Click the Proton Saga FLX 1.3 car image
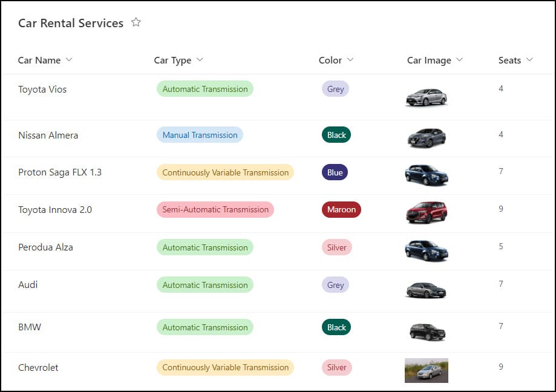Screen dimensions: 556x392 click(426, 175)
